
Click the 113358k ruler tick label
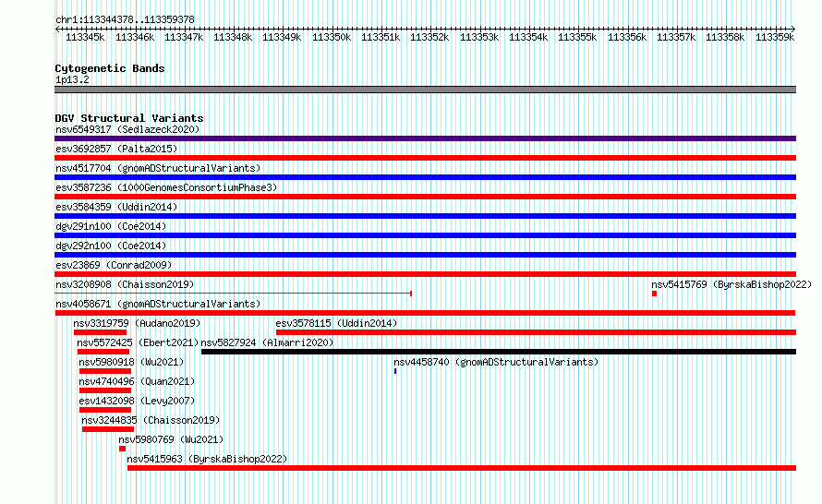[x=725, y=38]
